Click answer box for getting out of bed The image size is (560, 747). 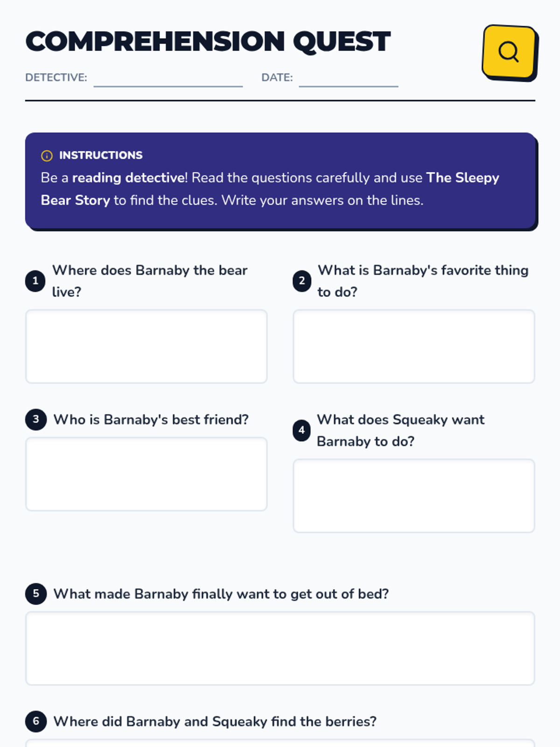[280, 648]
